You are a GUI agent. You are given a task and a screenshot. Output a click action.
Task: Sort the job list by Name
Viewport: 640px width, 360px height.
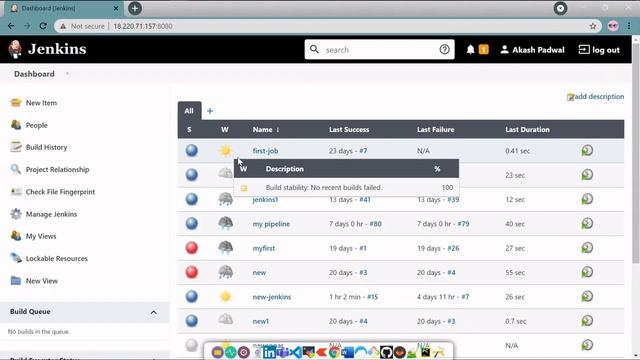point(266,129)
